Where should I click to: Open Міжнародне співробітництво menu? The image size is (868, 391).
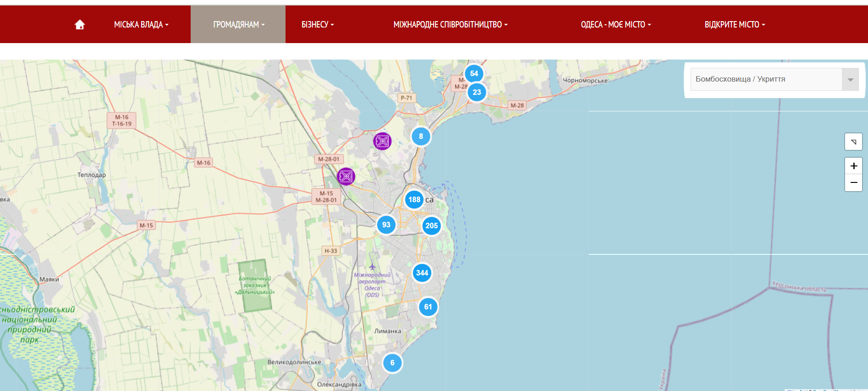tap(450, 25)
